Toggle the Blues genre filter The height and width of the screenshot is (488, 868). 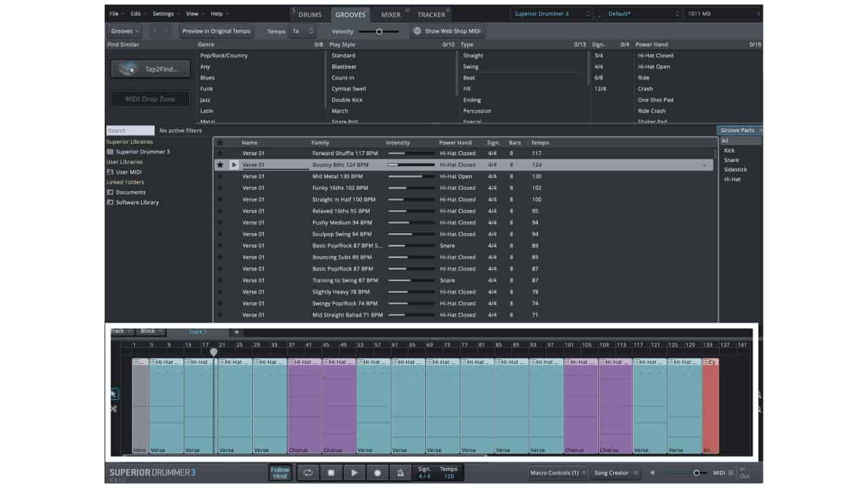(x=208, y=78)
